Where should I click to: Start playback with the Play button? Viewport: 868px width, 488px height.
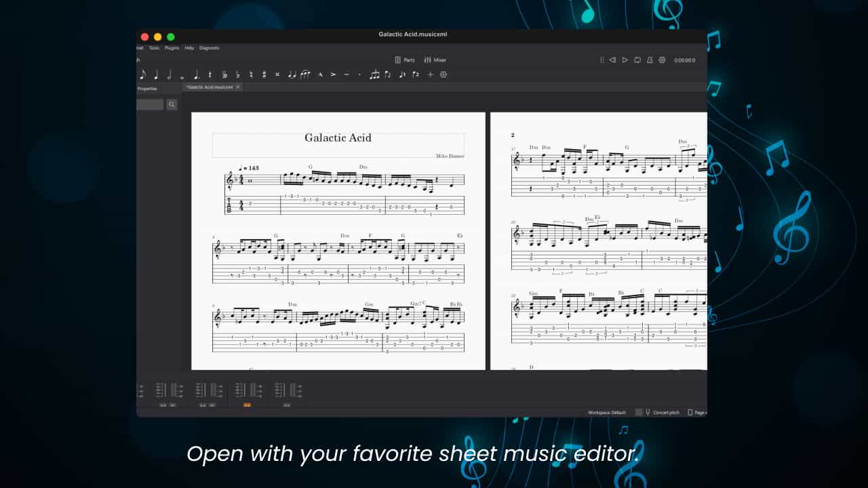click(625, 60)
